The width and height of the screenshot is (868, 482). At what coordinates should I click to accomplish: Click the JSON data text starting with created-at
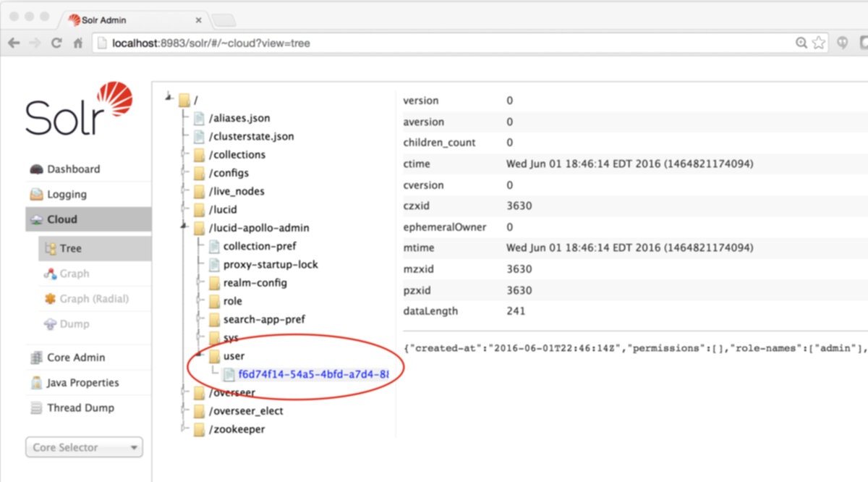pos(635,349)
